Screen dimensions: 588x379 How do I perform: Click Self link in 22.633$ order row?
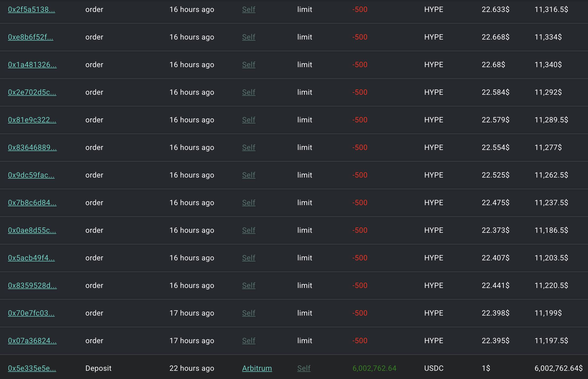click(249, 10)
